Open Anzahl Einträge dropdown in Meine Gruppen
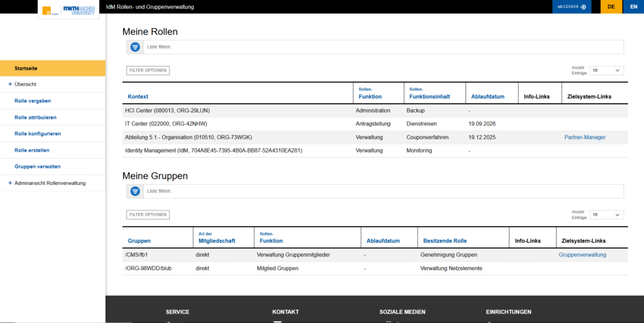 [x=607, y=215]
